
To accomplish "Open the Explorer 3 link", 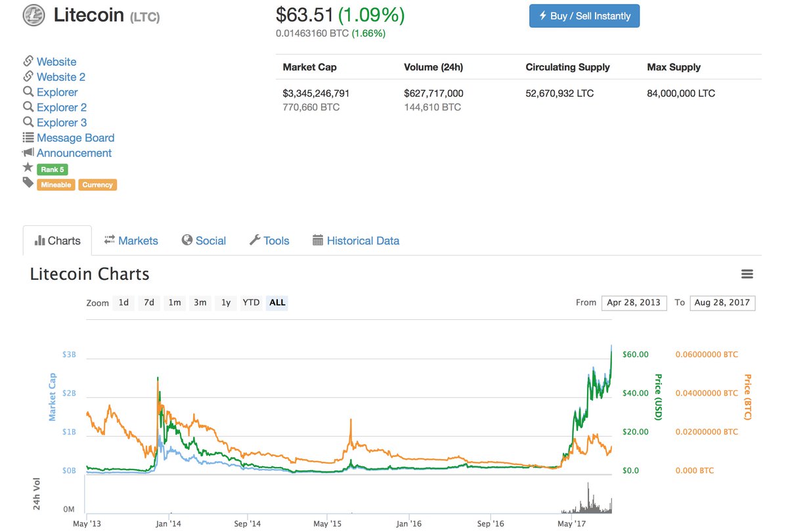I will point(62,122).
